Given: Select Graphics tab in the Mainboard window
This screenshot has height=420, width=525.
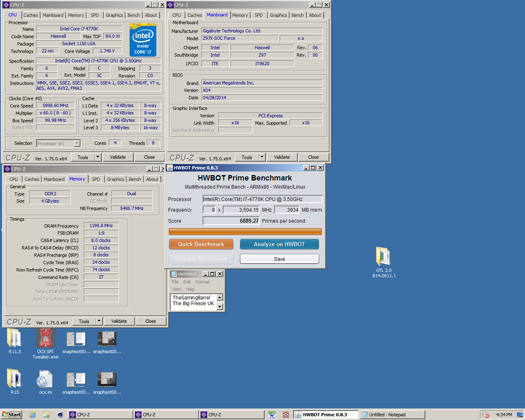Looking at the screenshot, I should (x=278, y=15).
